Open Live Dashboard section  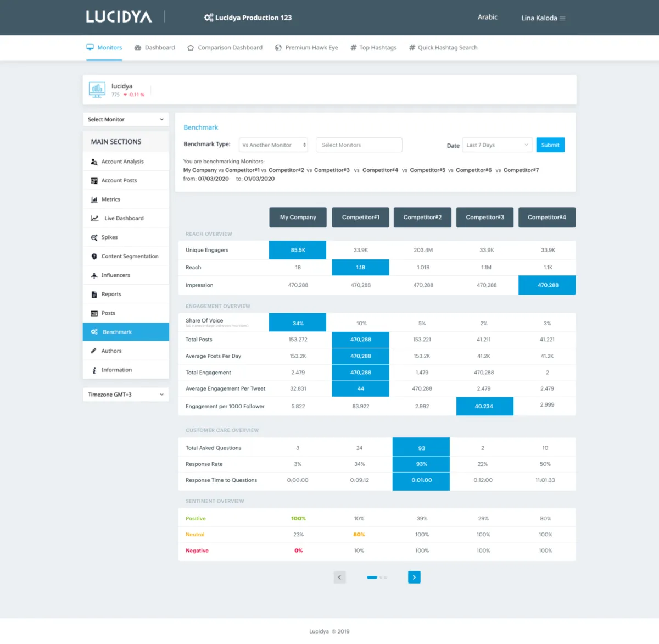(x=126, y=218)
